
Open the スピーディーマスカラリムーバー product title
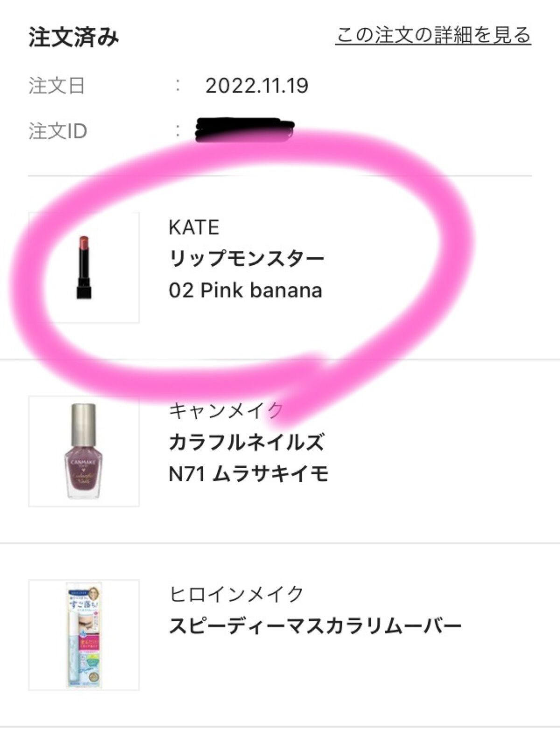point(315,626)
